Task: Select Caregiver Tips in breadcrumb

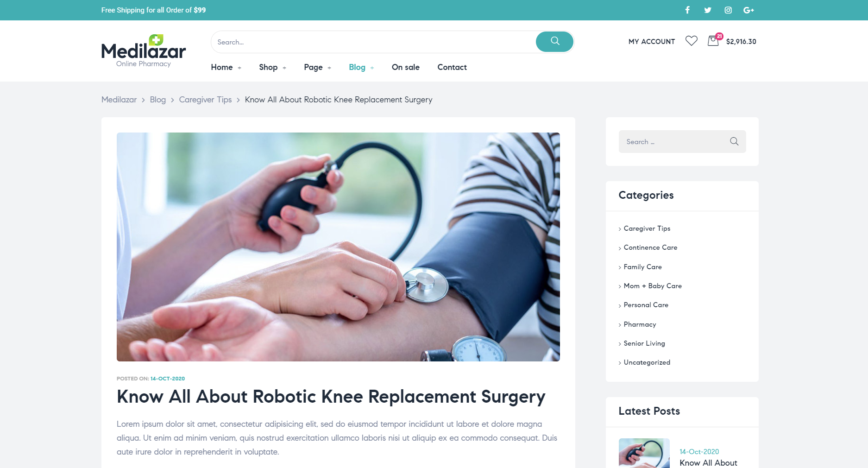Action: pyautogui.click(x=205, y=100)
